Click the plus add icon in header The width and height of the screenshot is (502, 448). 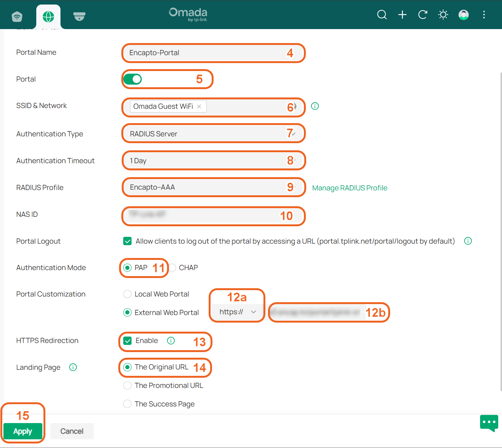[x=402, y=15]
